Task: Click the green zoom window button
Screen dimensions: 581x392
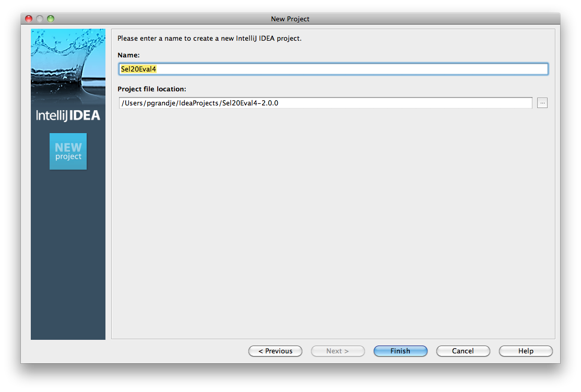Action: [51, 18]
